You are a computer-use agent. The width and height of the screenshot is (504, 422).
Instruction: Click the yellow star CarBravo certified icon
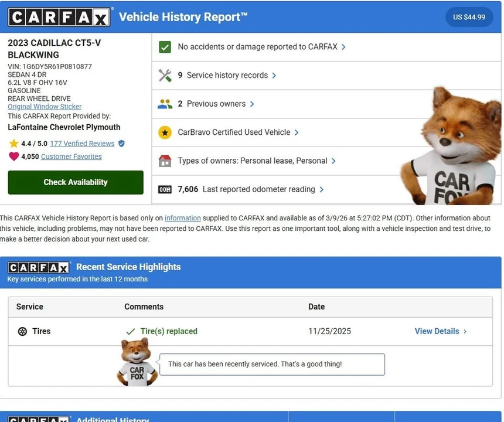(x=165, y=132)
